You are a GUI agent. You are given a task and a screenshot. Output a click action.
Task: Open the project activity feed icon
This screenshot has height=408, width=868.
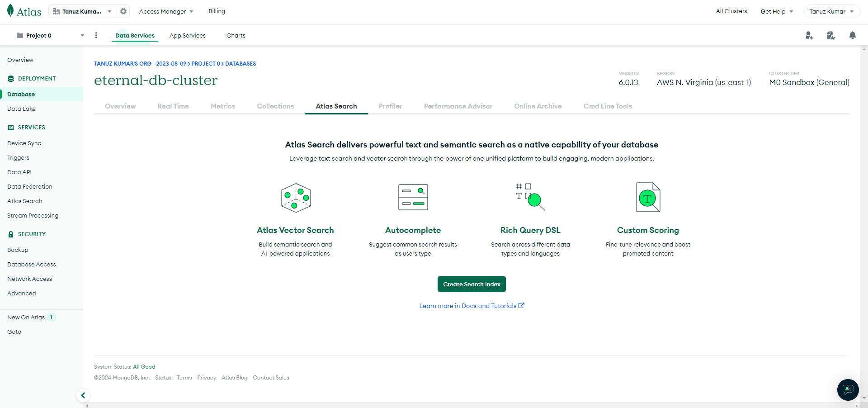coord(831,35)
